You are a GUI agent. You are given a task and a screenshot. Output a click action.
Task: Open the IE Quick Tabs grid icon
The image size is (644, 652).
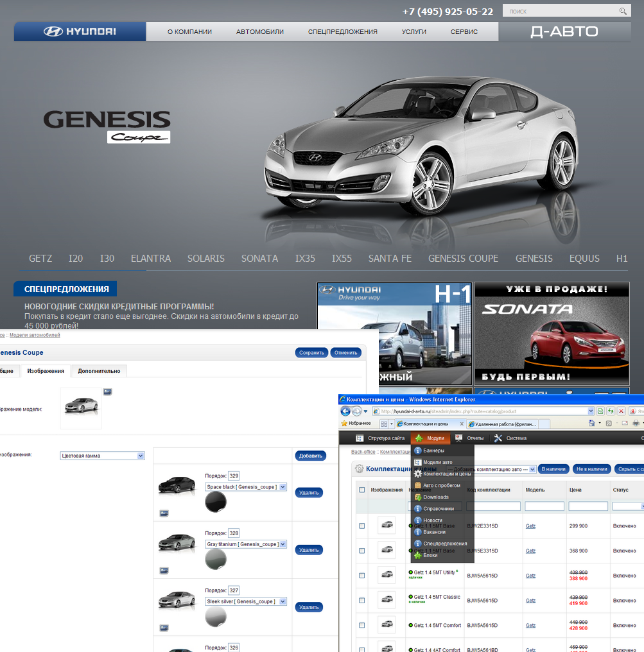383,424
